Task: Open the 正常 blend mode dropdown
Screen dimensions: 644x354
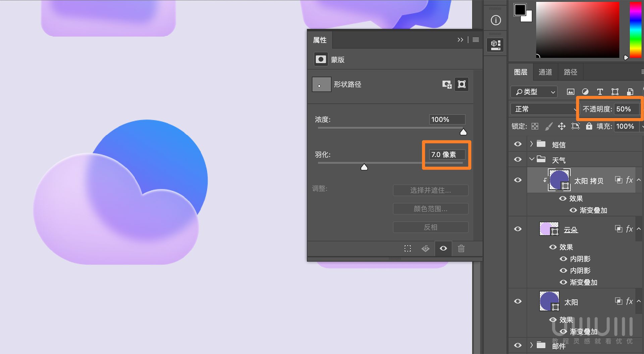Action: coord(543,109)
